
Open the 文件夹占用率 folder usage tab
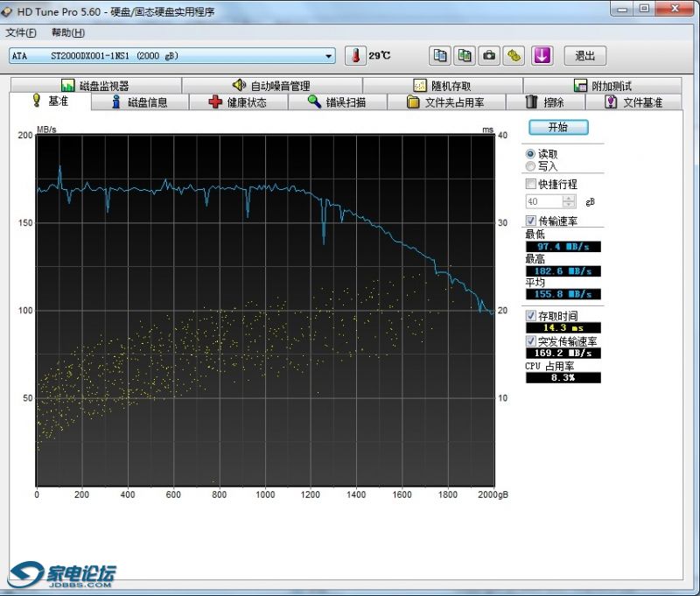(446, 102)
